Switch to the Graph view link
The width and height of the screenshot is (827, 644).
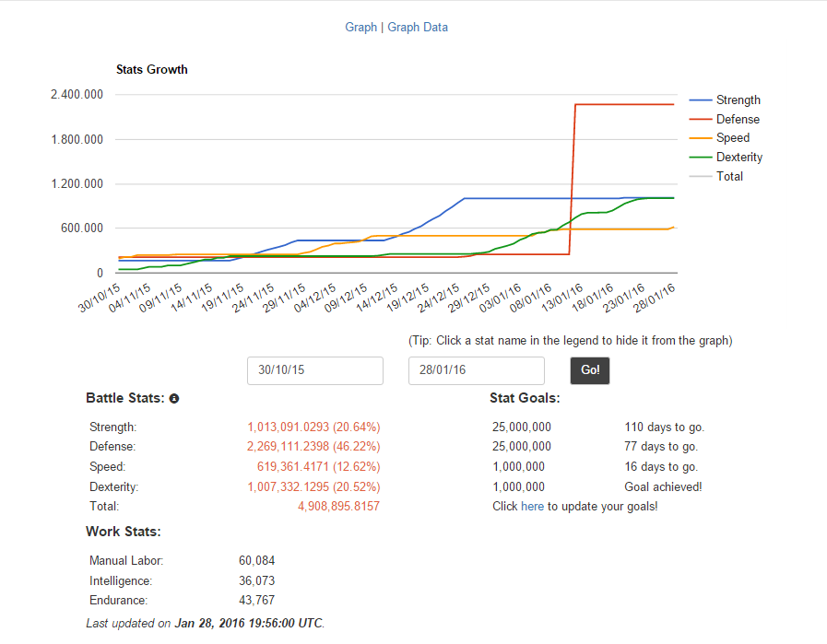tap(360, 28)
